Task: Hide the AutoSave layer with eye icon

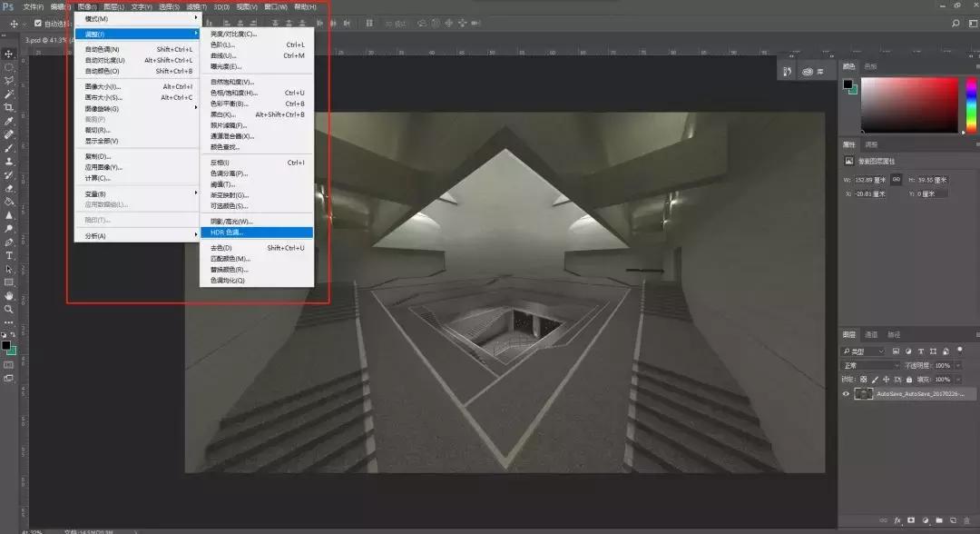Action: [x=847, y=394]
